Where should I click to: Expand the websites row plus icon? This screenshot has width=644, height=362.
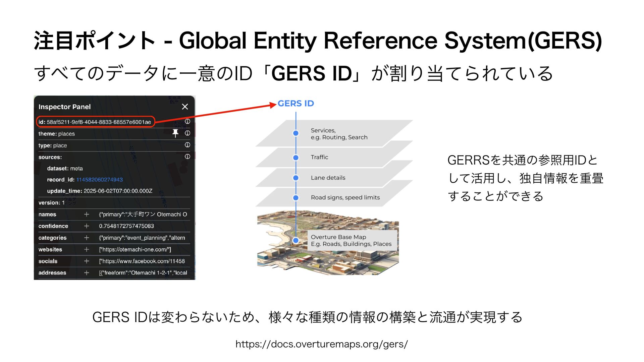(87, 249)
